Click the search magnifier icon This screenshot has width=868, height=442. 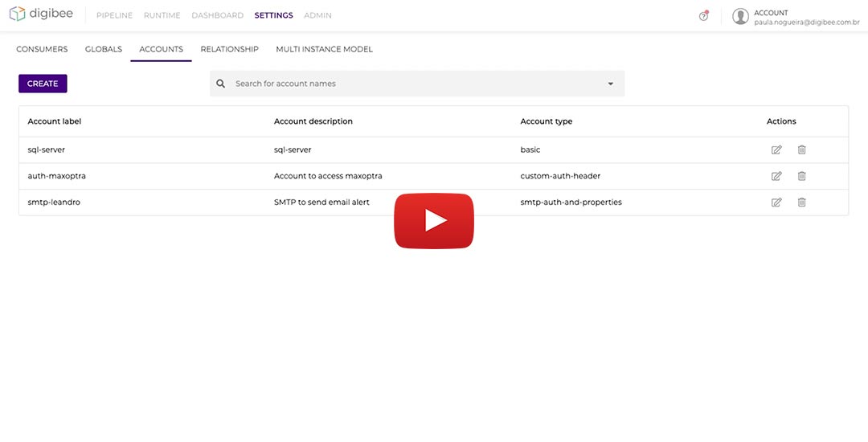(x=220, y=84)
